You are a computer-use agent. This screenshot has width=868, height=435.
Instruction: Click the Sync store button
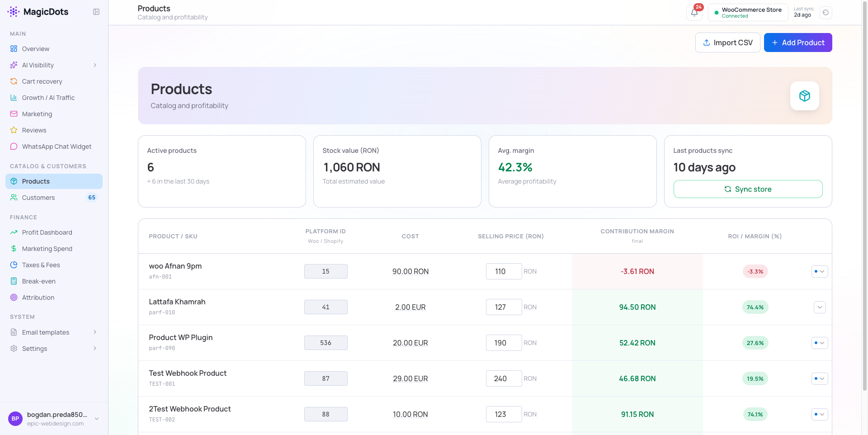tap(748, 189)
